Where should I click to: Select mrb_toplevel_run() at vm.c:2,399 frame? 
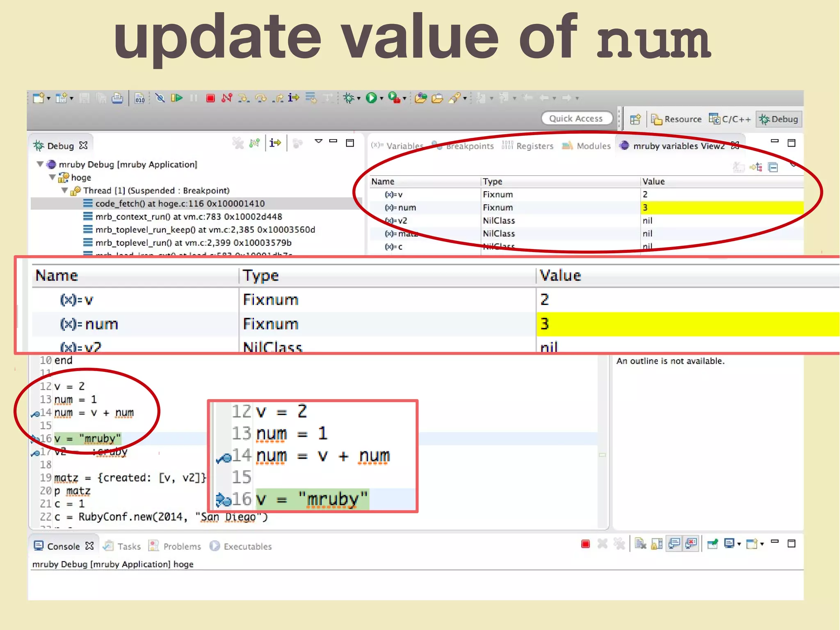tap(193, 243)
